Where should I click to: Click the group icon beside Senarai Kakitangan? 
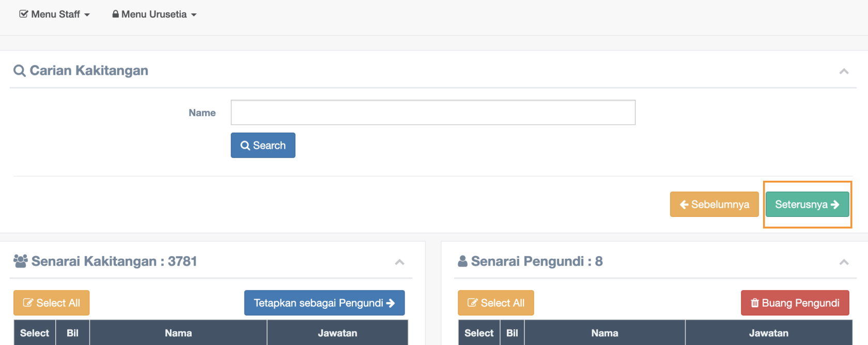(x=21, y=261)
